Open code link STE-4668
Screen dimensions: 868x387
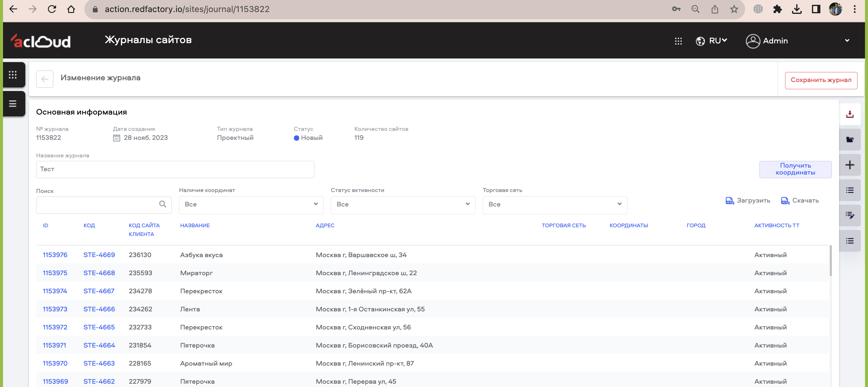point(99,273)
